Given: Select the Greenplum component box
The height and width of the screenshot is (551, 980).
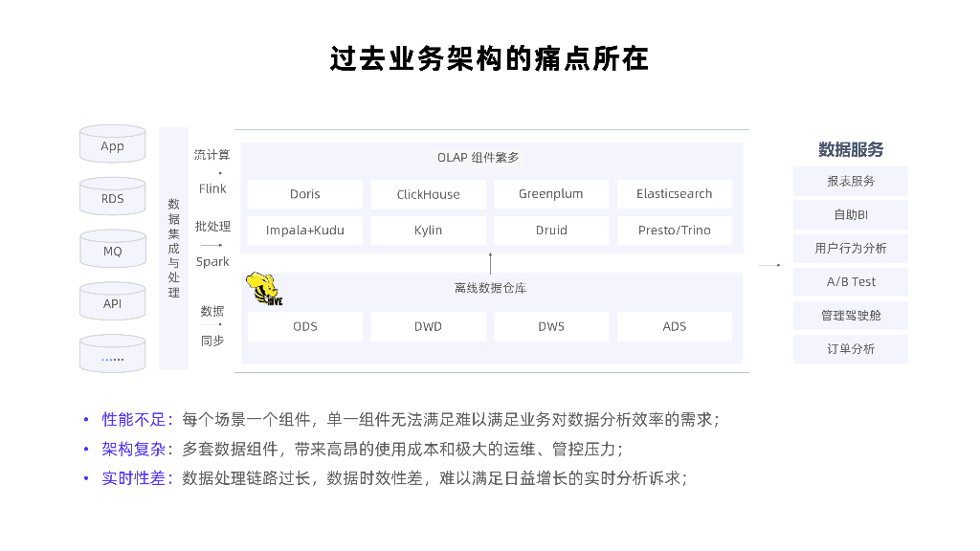Looking at the screenshot, I should coord(550,194).
